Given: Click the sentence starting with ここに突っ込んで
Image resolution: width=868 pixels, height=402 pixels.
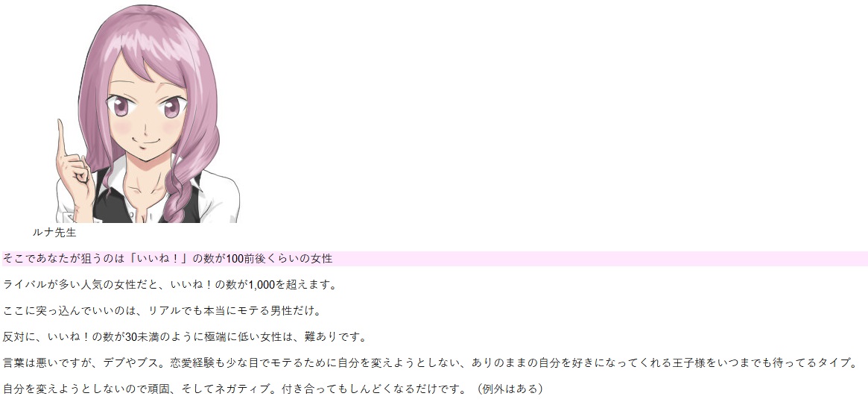Looking at the screenshot, I should click(x=162, y=310).
